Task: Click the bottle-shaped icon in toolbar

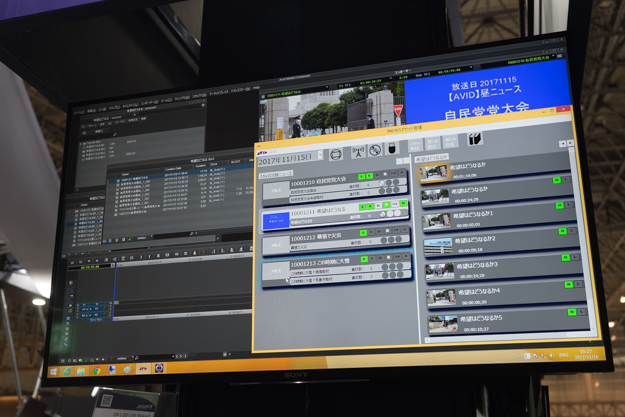Action: click(x=392, y=149)
